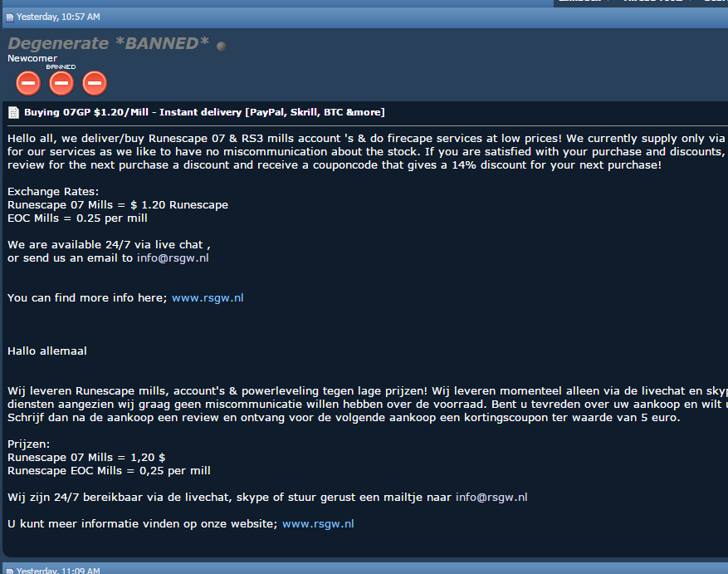
Task: Click the 'Prijzen:' heading text
Action: pyautogui.click(x=28, y=444)
